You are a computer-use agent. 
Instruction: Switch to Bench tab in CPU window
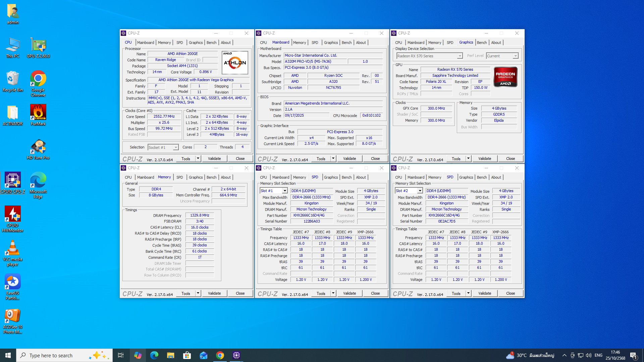pos(211,43)
